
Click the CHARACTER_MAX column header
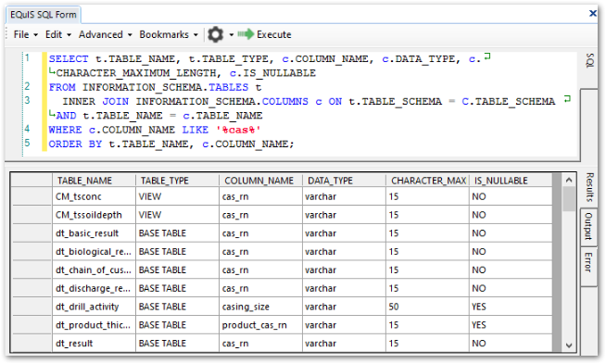point(427,181)
